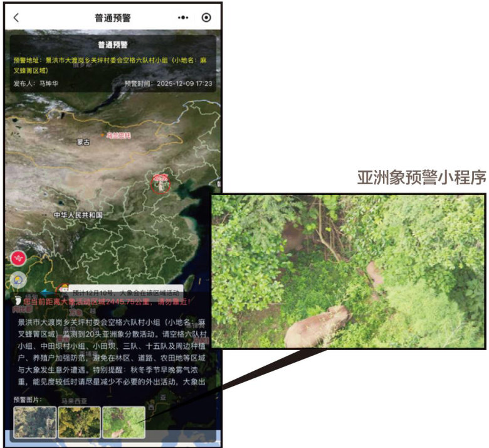Tap the circular close mini-program icon
Viewport: 489px width, 448px height.
click(x=207, y=18)
